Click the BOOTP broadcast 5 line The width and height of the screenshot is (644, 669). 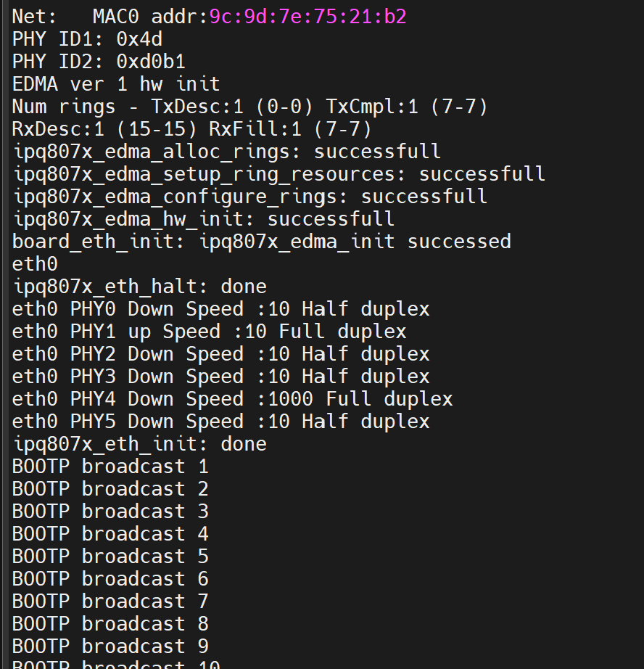coord(110,557)
